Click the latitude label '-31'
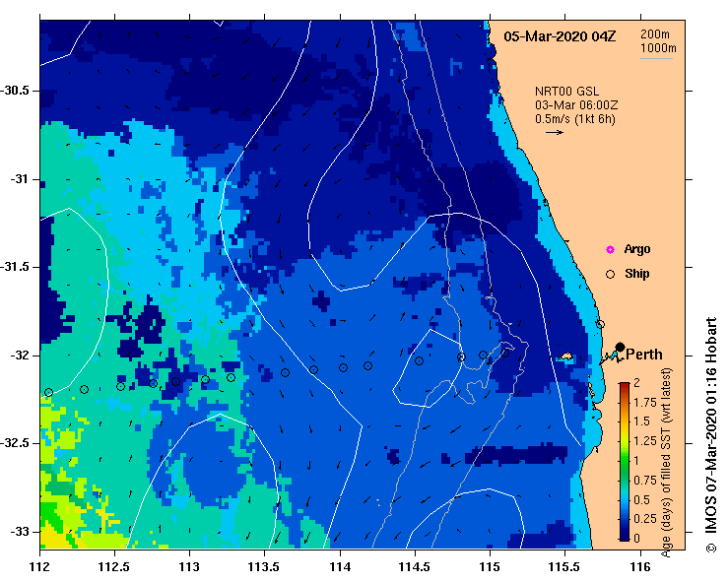Screen dimensions: 728x583 (19, 179)
